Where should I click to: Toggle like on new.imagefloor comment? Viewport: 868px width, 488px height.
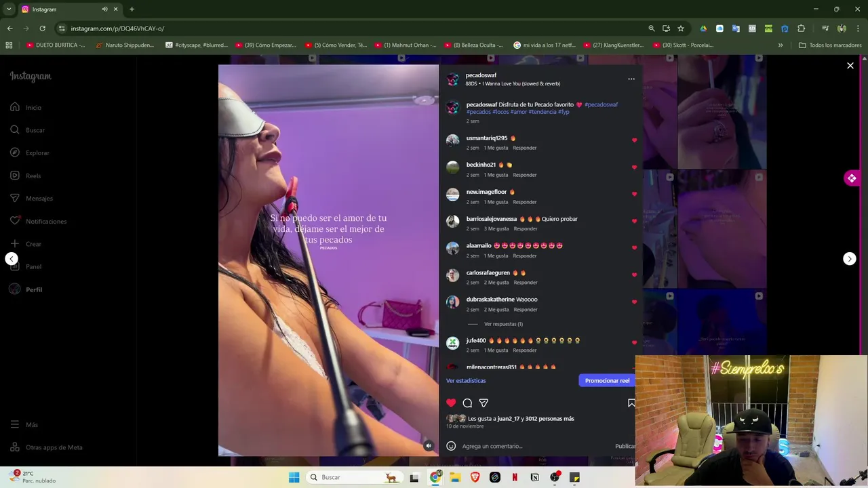[634, 194]
